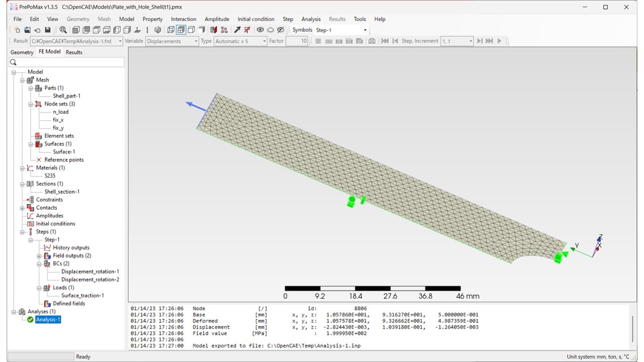Click the Remove annotations icon
644x362 pixels.
click(x=247, y=30)
